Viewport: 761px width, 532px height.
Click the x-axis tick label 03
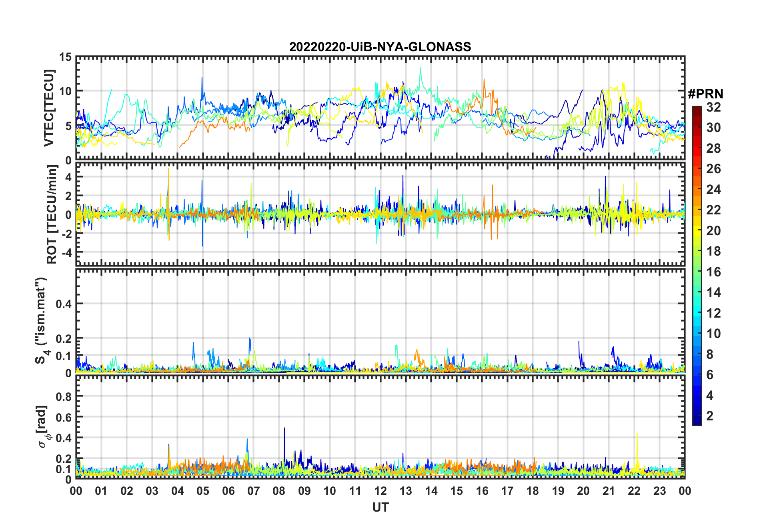click(x=152, y=491)
